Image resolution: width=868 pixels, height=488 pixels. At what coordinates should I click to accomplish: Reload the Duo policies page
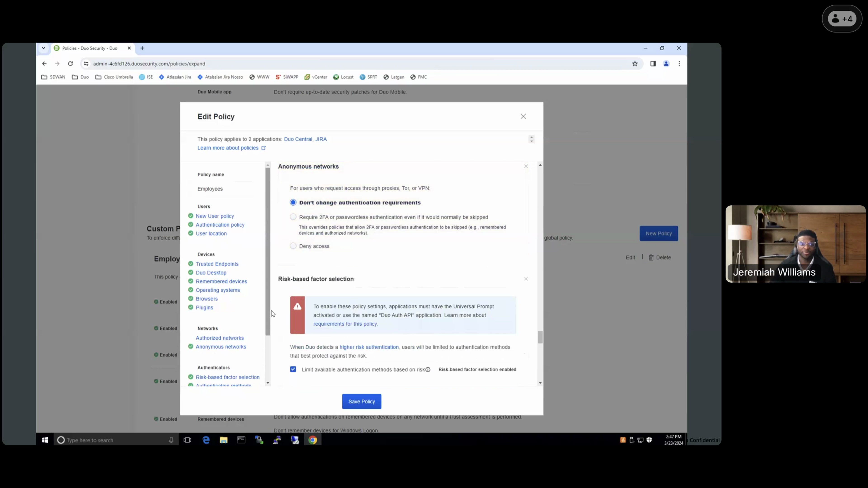(70, 64)
